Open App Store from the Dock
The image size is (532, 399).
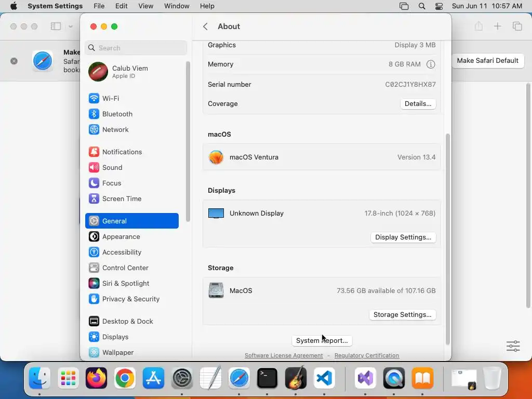tap(153, 378)
